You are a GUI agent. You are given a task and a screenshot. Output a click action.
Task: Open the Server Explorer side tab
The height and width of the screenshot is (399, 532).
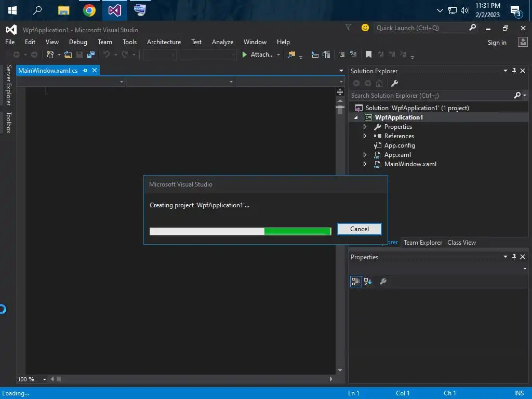(8, 85)
